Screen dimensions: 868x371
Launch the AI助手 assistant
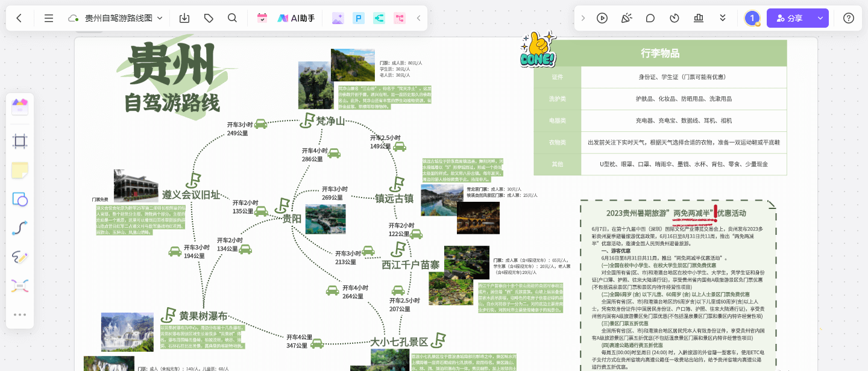coord(297,18)
